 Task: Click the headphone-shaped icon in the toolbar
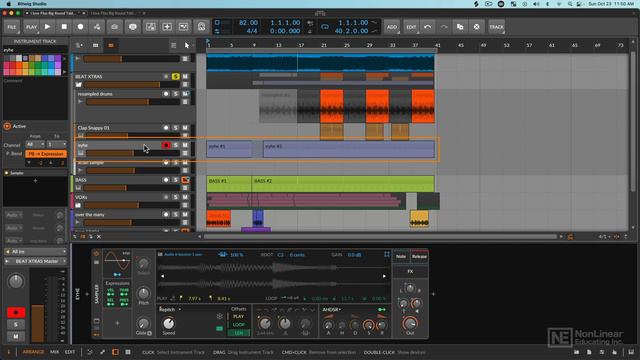coord(201,27)
